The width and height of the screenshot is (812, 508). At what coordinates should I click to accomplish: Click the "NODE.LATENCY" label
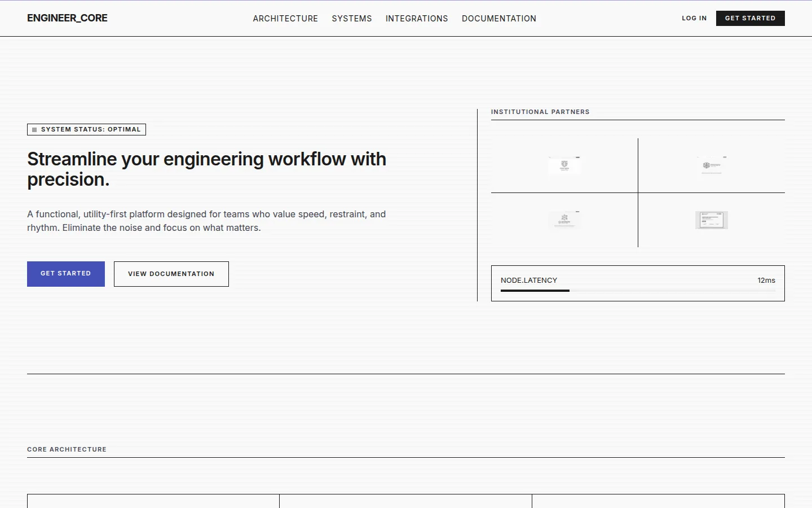tap(529, 281)
